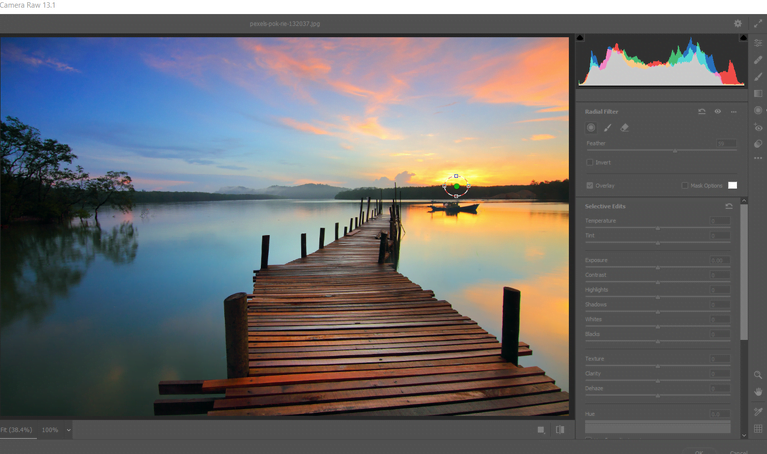Open the Edit panel sliders icon
The image size is (767, 454).
[x=758, y=43]
